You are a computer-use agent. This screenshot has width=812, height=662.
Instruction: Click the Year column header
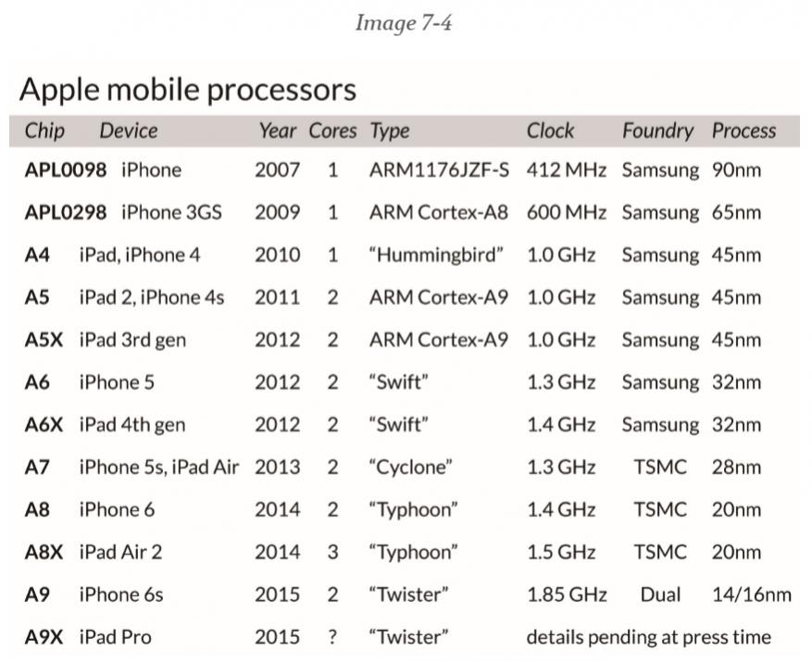click(x=277, y=131)
